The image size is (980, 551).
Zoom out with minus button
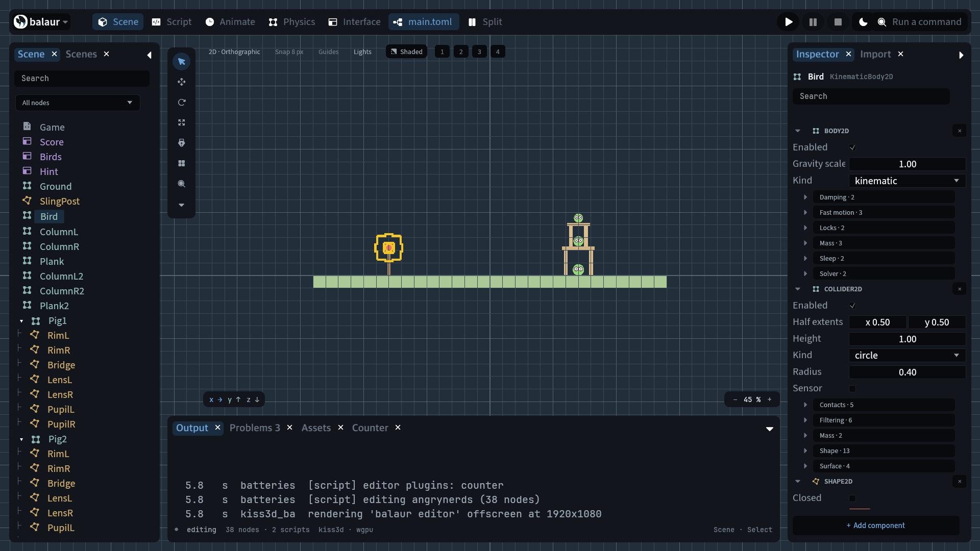(735, 399)
